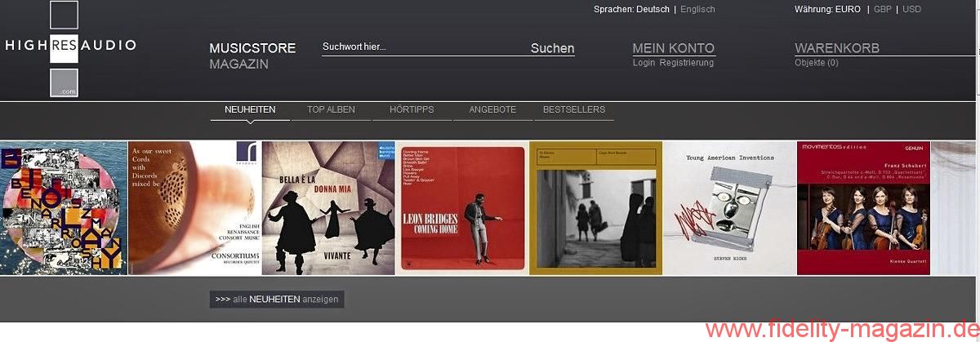980x342 pixels.
Task: Switch to the Neuheiten tab
Action: tap(250, 109)
